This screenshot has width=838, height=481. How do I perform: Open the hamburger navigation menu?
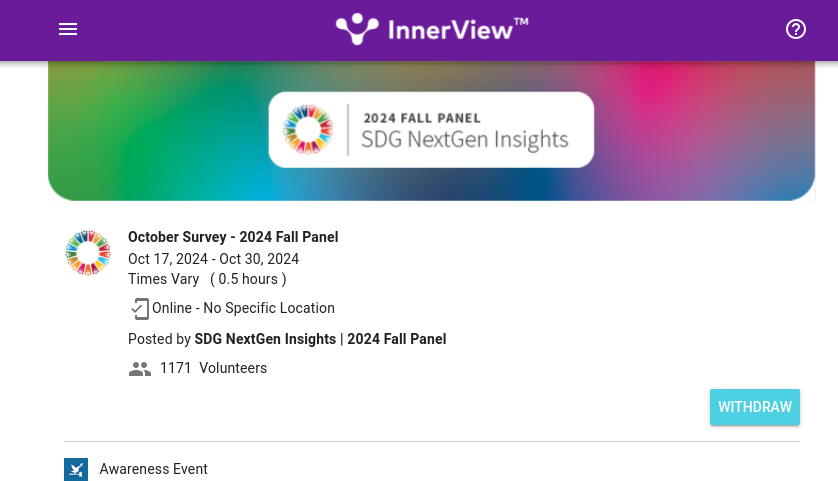(68, 30)
